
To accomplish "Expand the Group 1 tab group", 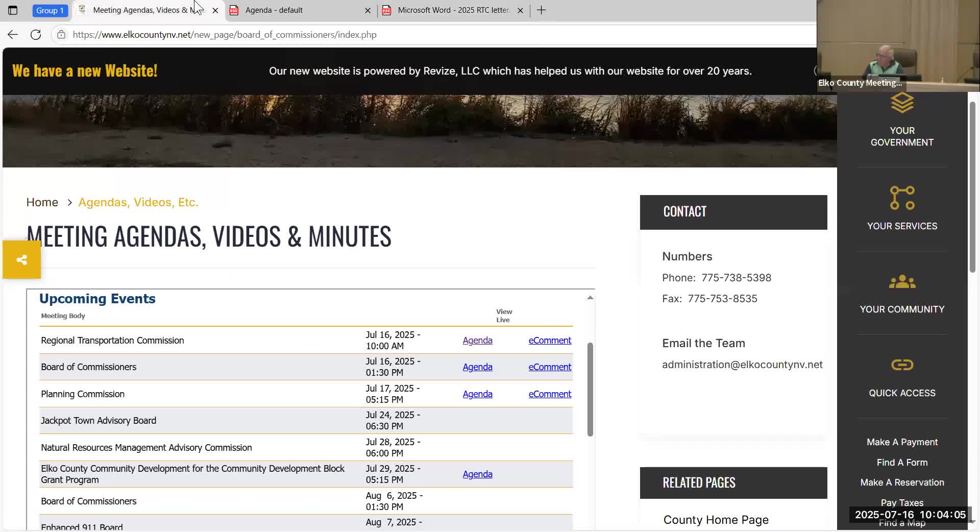I will coord(50,10).
